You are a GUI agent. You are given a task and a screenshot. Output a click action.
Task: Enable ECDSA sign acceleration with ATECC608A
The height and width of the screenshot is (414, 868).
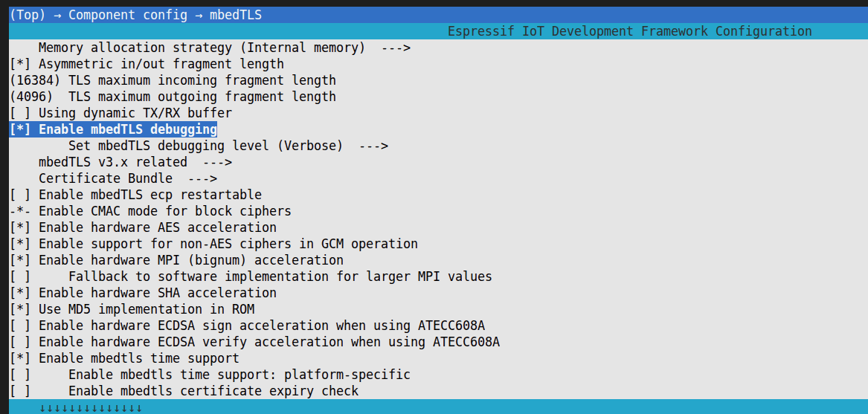point(20,326)
